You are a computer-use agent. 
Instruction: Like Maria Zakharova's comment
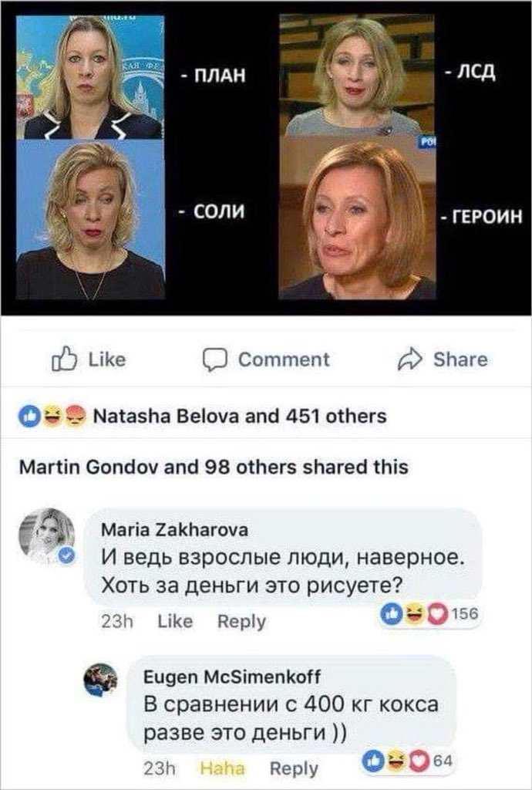pyautogui.click(x=174, y=622)
